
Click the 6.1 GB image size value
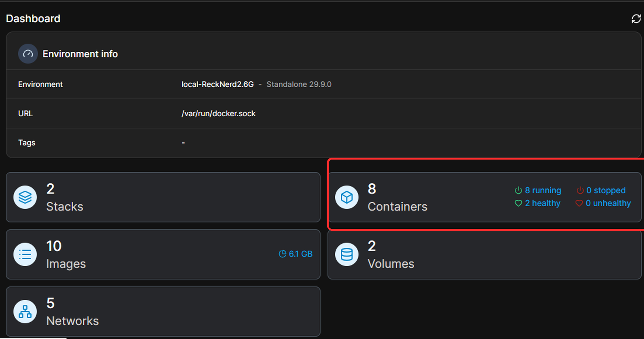301,254
